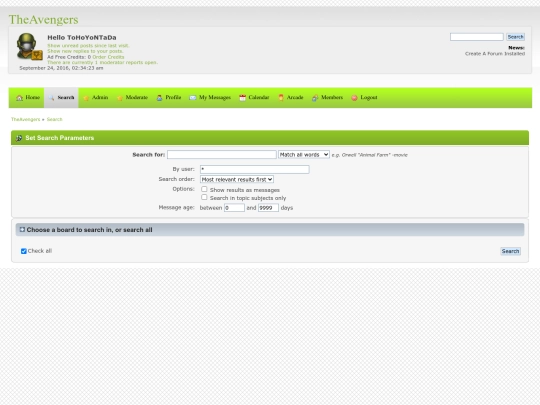Open the moderator reports open link

pyautogui.click(x=102, y=62)
